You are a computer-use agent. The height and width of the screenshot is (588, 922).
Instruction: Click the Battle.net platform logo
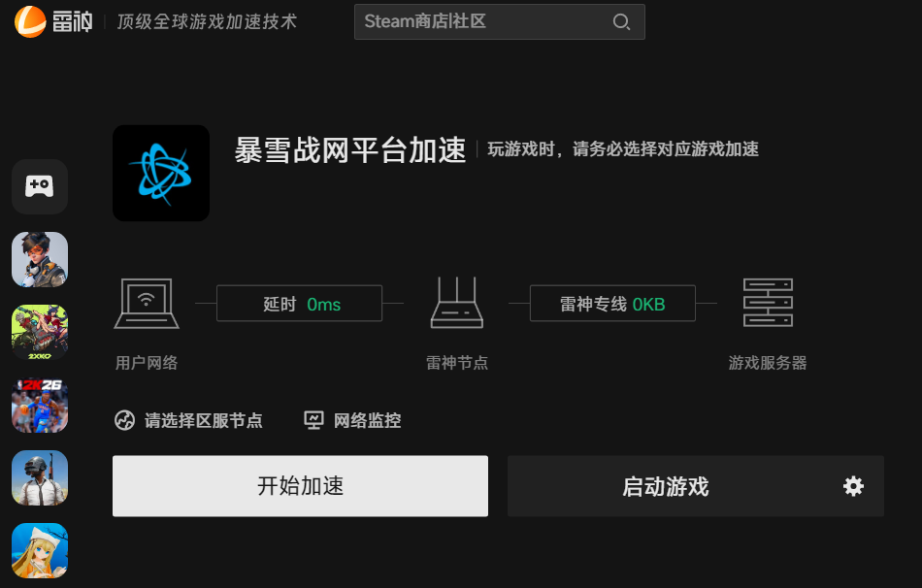coord(161,173)
